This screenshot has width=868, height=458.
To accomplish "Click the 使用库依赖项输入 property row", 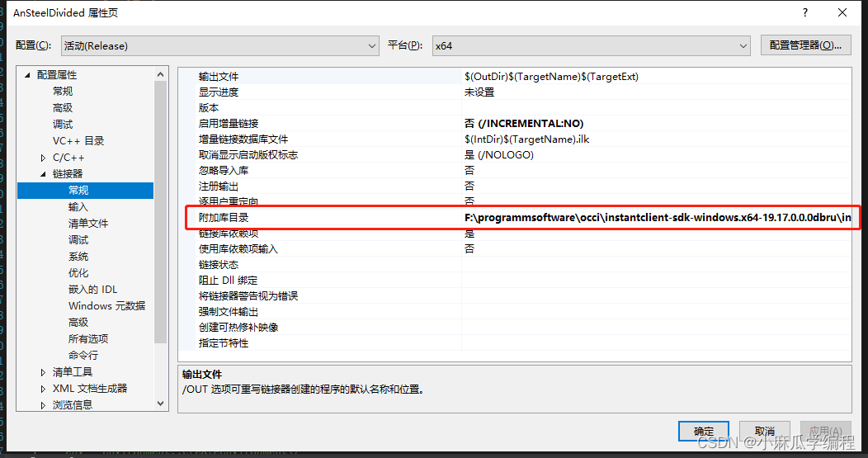I will click(514, 249).
